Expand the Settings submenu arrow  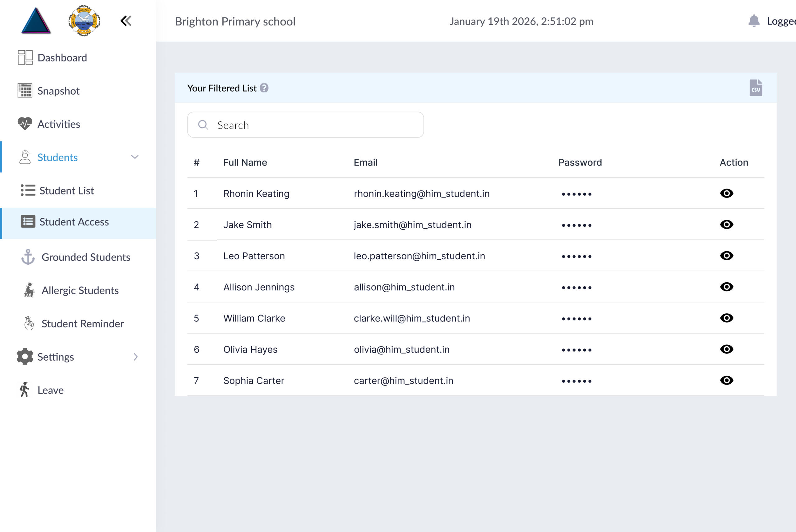point(136,357)
